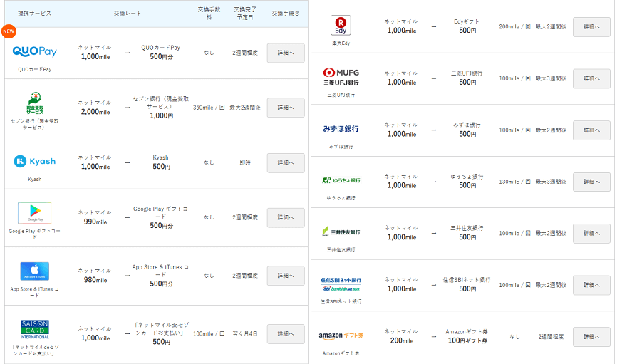Open details for Amazonギフト券 exchange

point(591,337)
